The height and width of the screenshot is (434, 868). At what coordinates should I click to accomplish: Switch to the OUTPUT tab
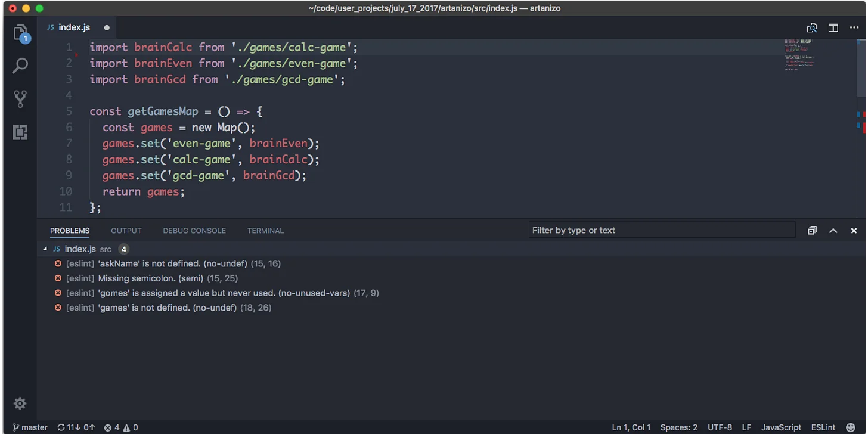pos(126,231)
